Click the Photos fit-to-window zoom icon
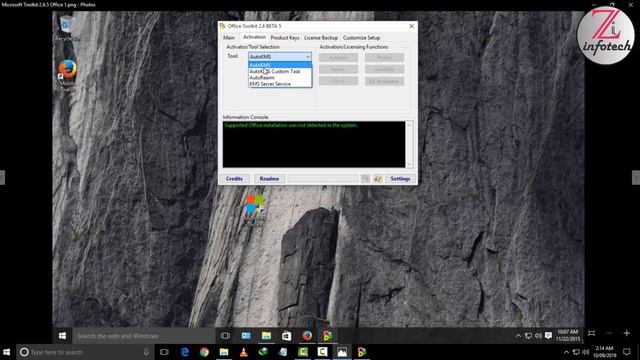 591,333
